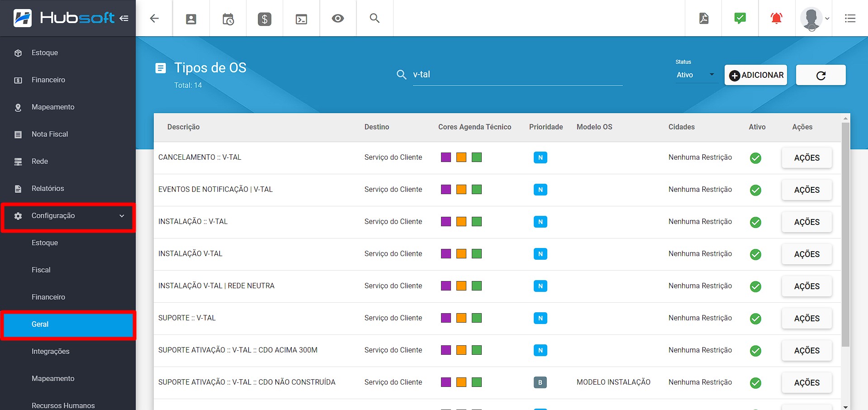Open the dollar sign finance icon
The width and height of the screenshot is (868, 410).
coord(265,19)
